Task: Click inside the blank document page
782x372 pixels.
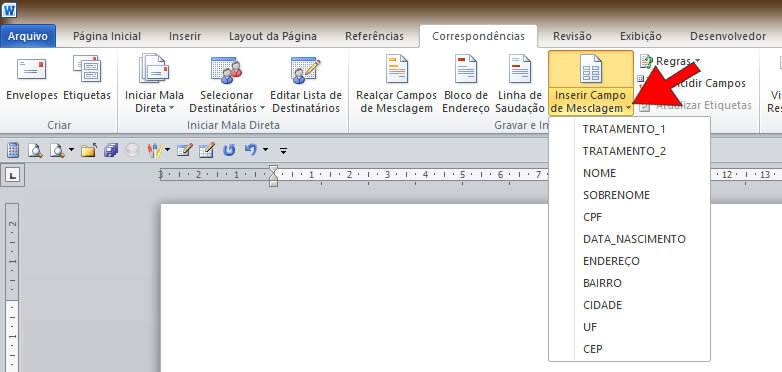Action: (354, 288)
